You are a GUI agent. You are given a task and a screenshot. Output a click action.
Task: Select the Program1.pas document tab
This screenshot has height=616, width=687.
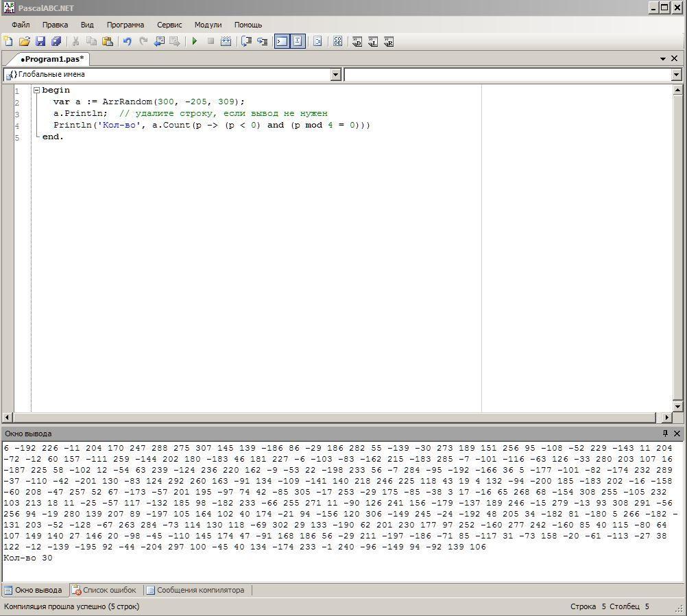tap(52, 59)
